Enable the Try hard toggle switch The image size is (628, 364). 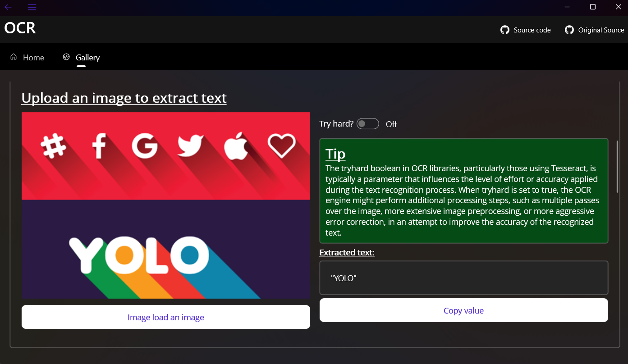368,124
